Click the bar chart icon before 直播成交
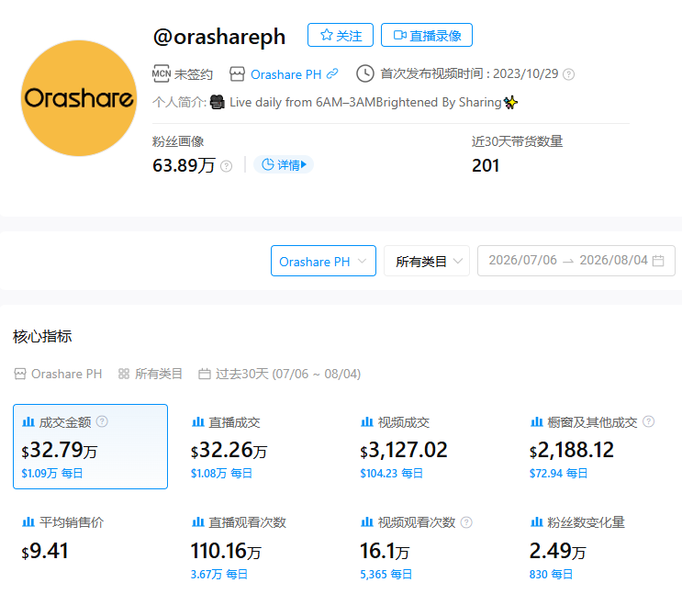 pyautogui.click(x=198, y=421)
